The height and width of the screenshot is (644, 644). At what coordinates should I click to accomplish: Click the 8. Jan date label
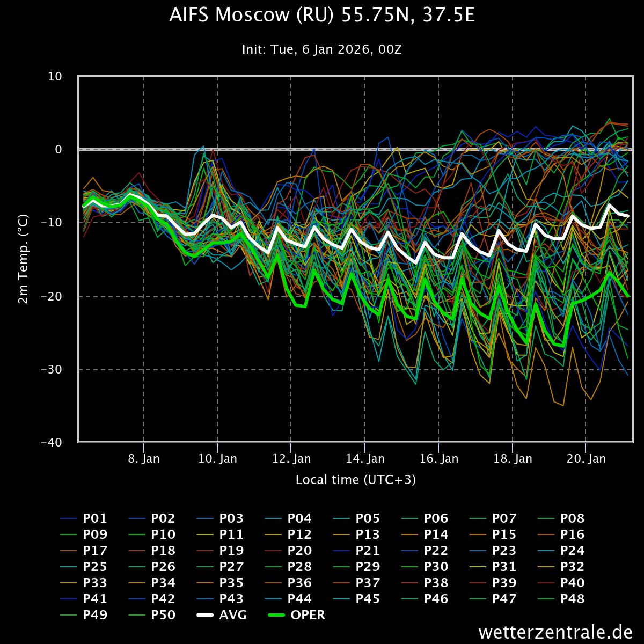(144, 459)
